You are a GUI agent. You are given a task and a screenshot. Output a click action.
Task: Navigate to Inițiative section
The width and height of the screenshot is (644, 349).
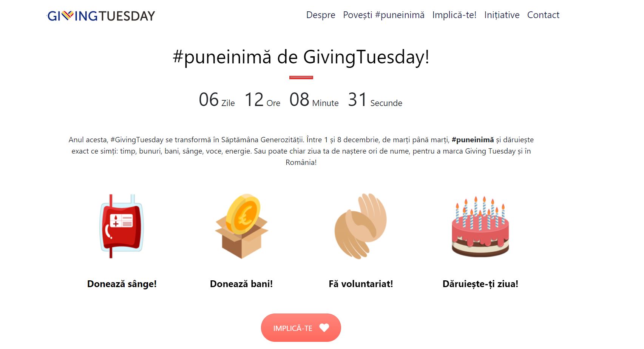pos(502,15)
